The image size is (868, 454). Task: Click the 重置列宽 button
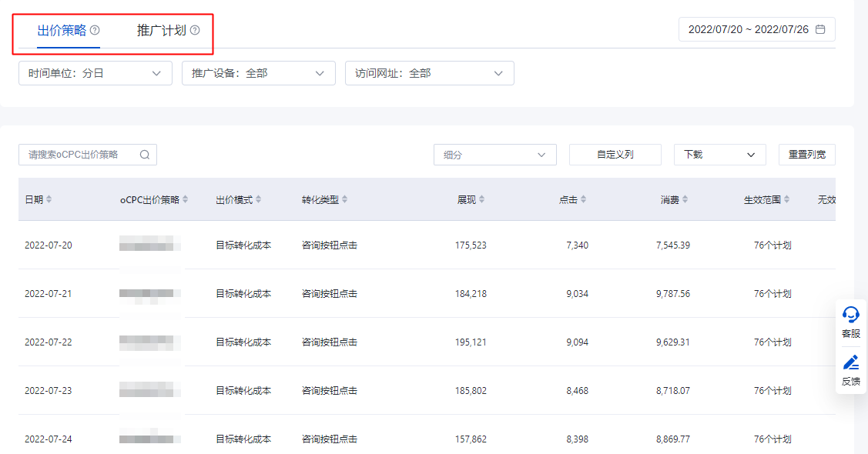(x=807, y=155)
